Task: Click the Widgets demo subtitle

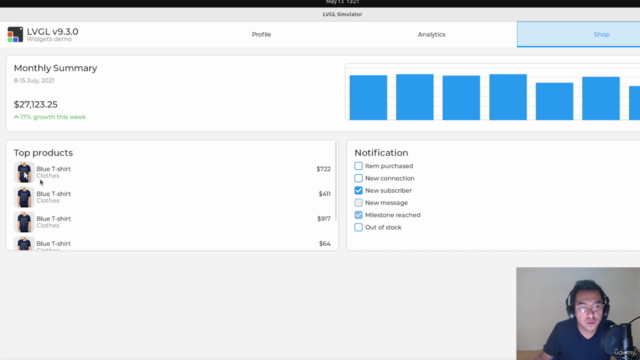Action: tap(49, 39)
